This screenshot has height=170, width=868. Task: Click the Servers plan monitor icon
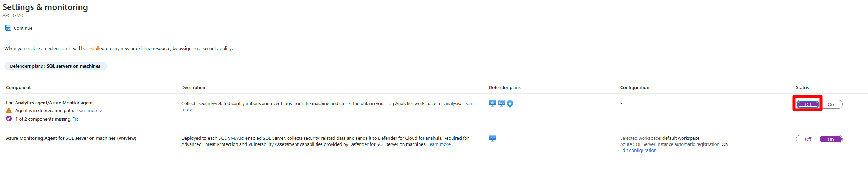click(492, 103)
